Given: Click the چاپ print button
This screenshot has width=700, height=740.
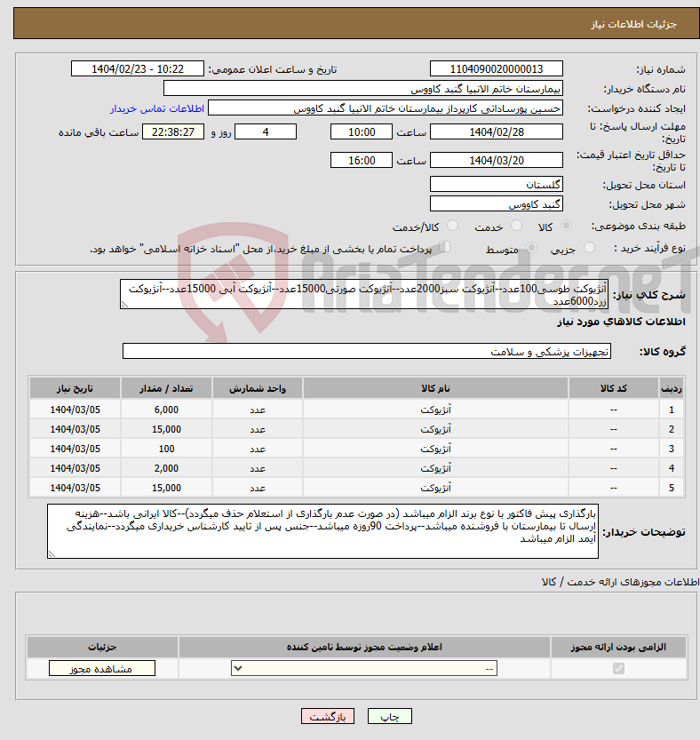Looking at the screenshot, I should click(x=390, y=716).
